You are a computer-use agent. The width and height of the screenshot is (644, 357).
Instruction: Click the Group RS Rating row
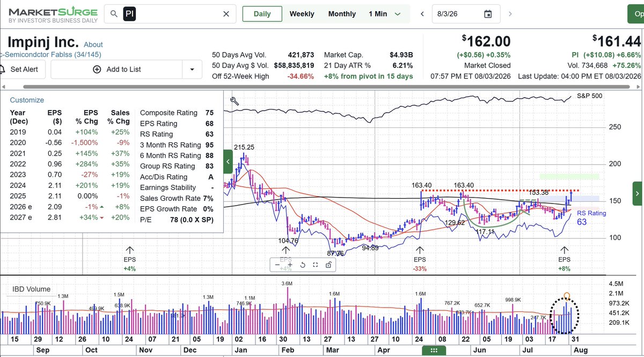point(177,166)
